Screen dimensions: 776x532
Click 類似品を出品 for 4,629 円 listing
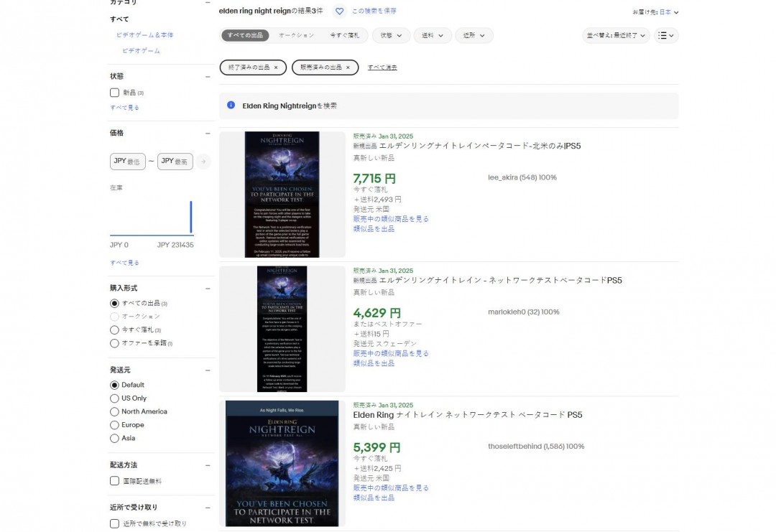(374, 363)
